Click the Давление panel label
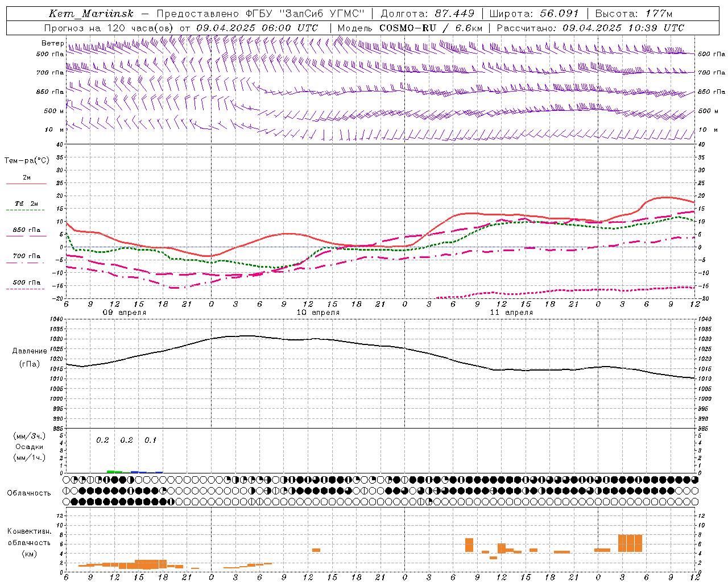The width and height of the screenshot is (728, 582). (30, 351)
